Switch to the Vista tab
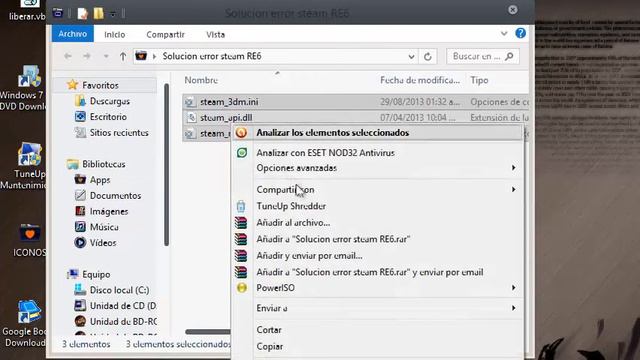The height and width of the screenshot is (360, 640). pyautogui.click(x=215, y=35)
